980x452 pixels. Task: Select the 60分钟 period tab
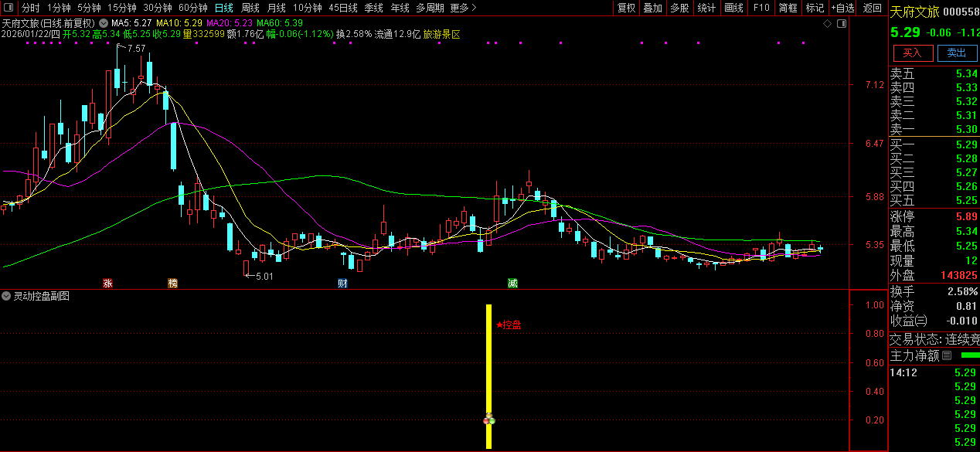(x=193, y=8)
